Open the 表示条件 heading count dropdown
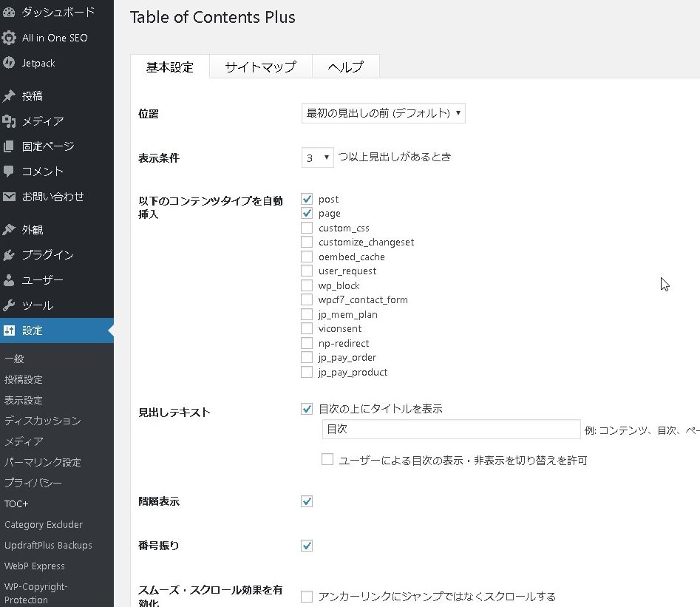Screen dimensions: 700x607 click(318, 157)
